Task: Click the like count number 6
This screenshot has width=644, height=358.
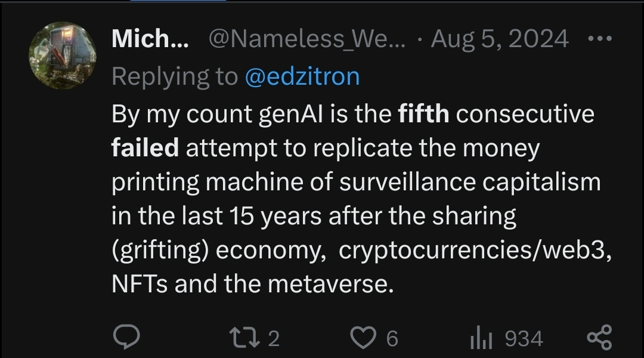Action: (x=391, y=339)
